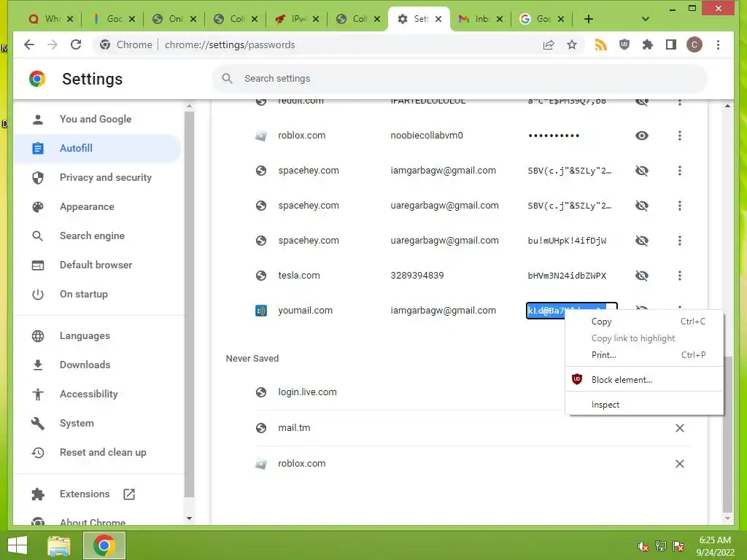Open the taskbar clock showing 6:25 AM
Image resolution: width=747 pixels, height=560 pixels.
(715, 546)
